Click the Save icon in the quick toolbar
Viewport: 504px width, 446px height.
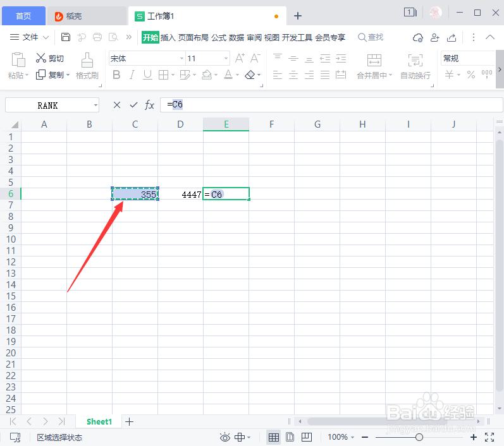pyautogui.click(x=66, y=37)
